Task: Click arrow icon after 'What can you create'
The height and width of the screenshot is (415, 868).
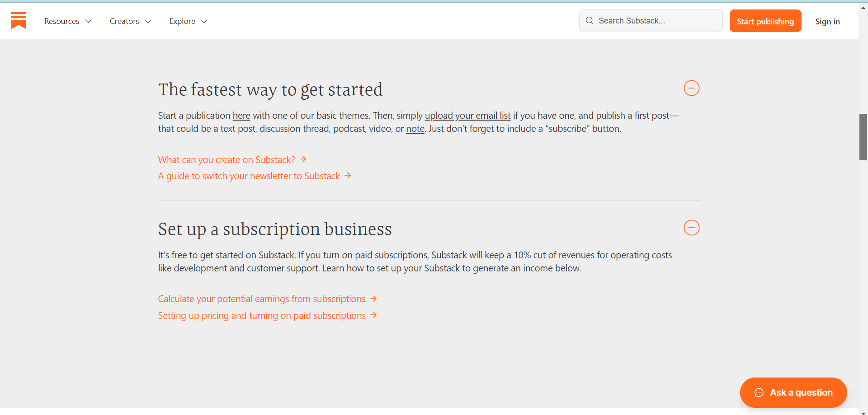Action: coord(303,159)
